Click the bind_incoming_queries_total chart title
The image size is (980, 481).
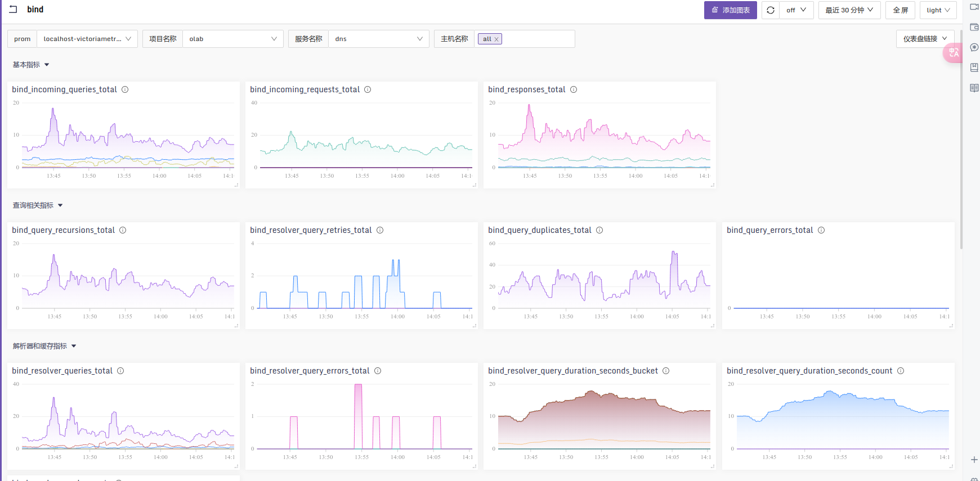(64, 89)
